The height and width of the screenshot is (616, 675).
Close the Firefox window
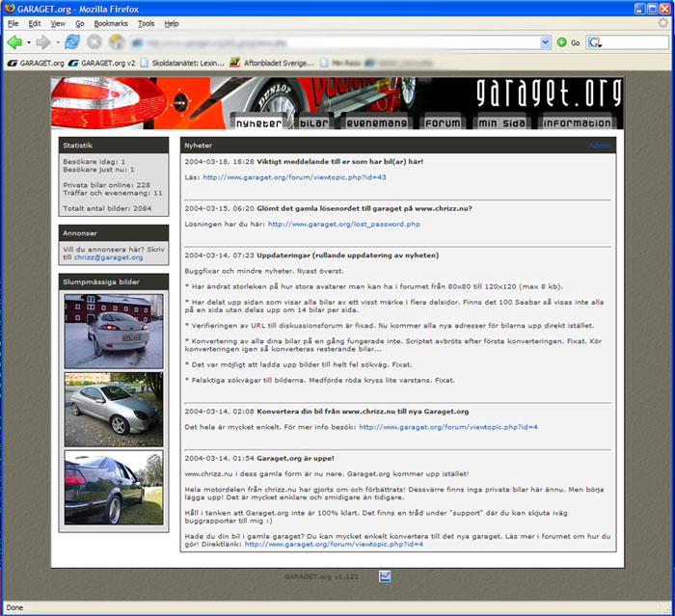point(665,9)
